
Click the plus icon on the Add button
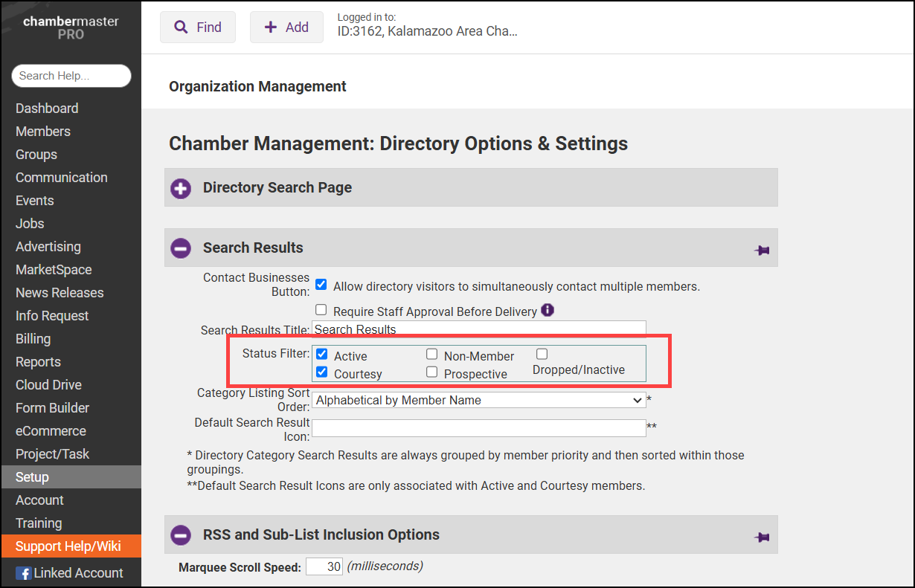pos(271,28)
